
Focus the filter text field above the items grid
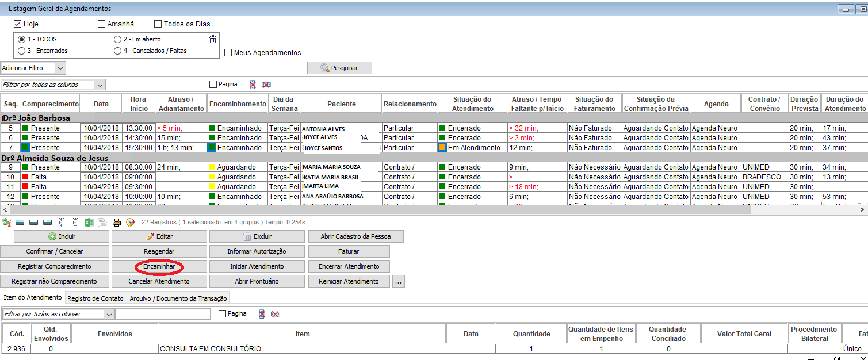point(163,314)
